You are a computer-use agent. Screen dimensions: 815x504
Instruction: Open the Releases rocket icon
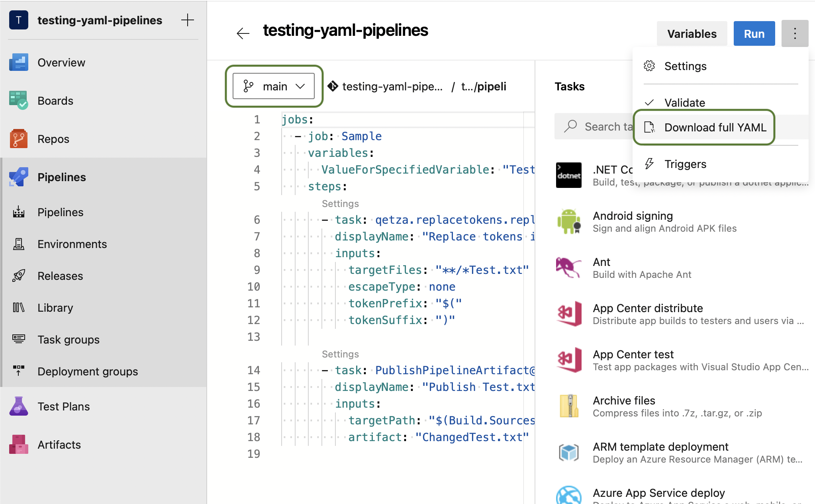pos(18,276)
